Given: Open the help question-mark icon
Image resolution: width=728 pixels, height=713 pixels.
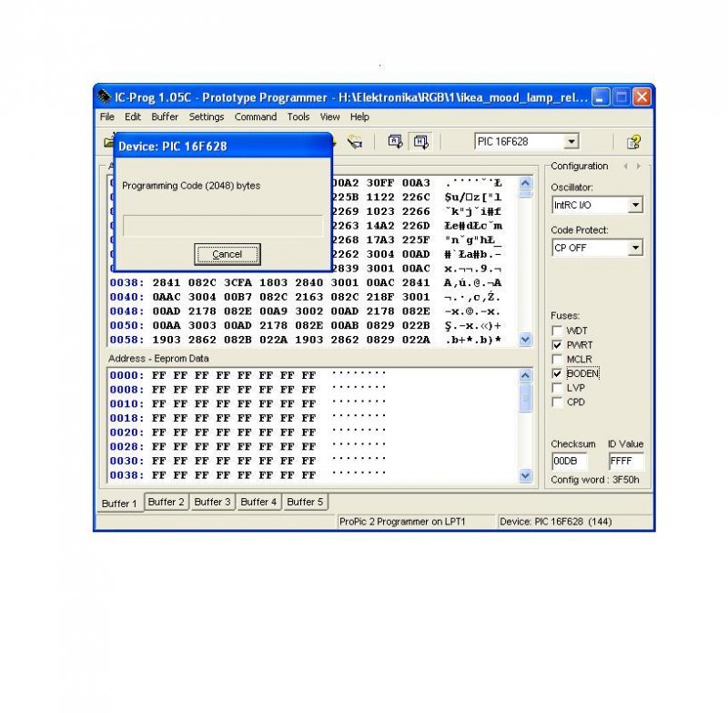Looking at the screenshot, I should point(633,142).
